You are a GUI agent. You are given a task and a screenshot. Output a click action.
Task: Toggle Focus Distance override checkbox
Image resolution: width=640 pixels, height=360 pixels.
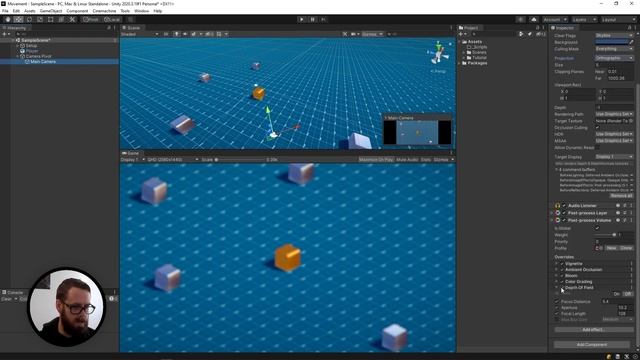[557, 302]
